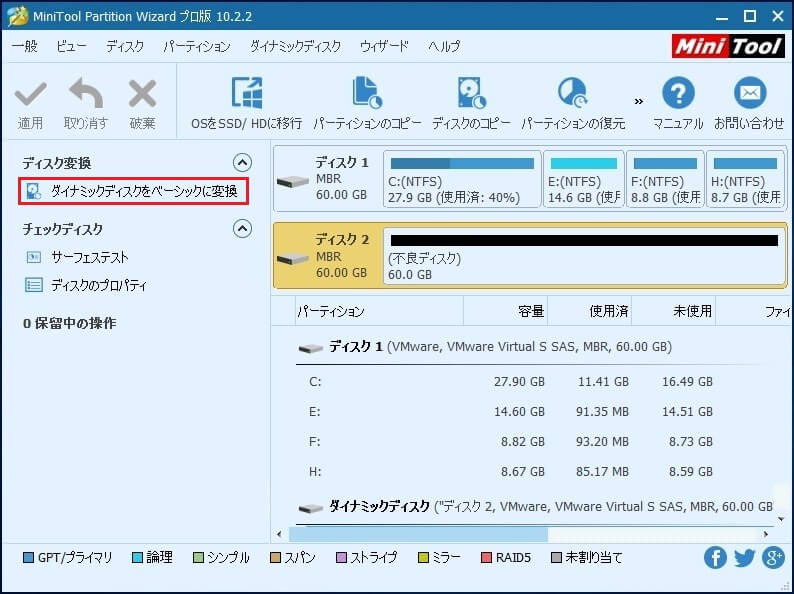The image size is (794, 594).
Task: Click the 未割り当て legend swatch
Action: coord(556,558)
